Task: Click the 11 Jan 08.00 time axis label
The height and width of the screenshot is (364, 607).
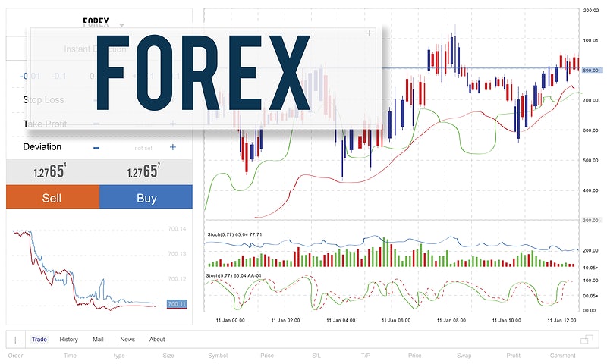Action: tap(451, 320)
